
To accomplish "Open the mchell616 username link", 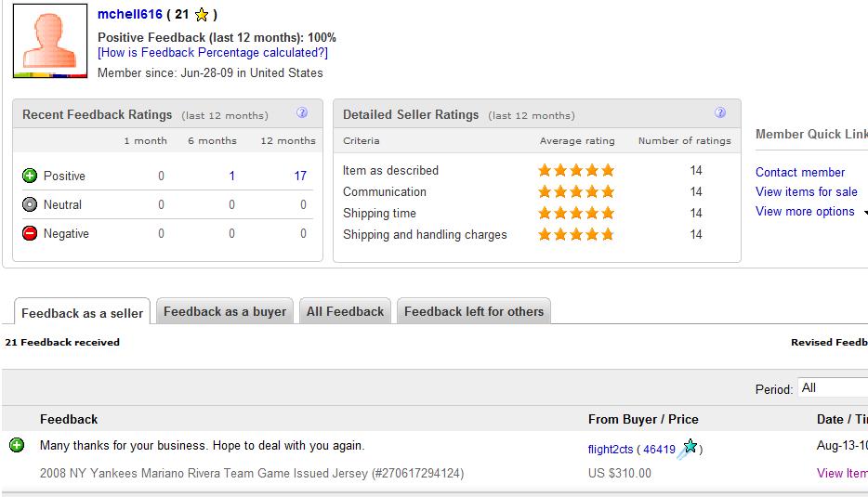I will click(130, 14).
